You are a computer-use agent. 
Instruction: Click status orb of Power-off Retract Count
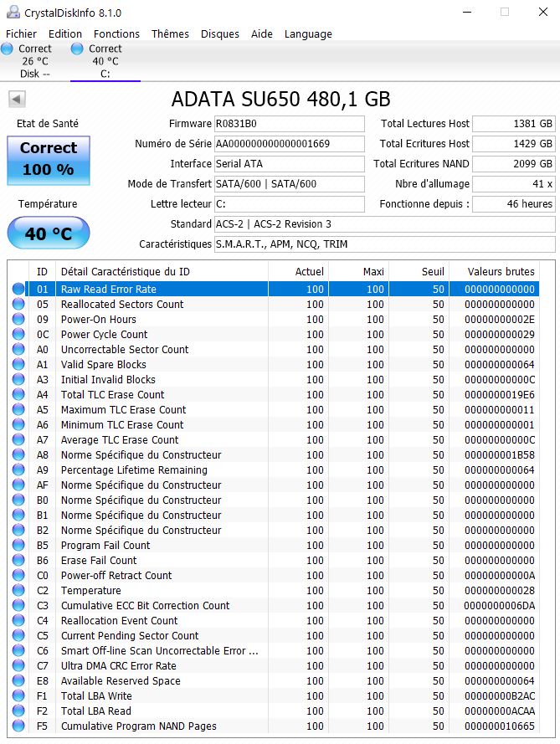tap(18, 575)
